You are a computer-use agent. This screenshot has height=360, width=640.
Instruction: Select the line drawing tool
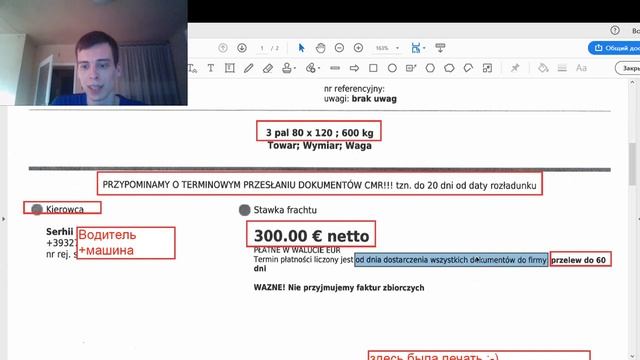point(335,68)
